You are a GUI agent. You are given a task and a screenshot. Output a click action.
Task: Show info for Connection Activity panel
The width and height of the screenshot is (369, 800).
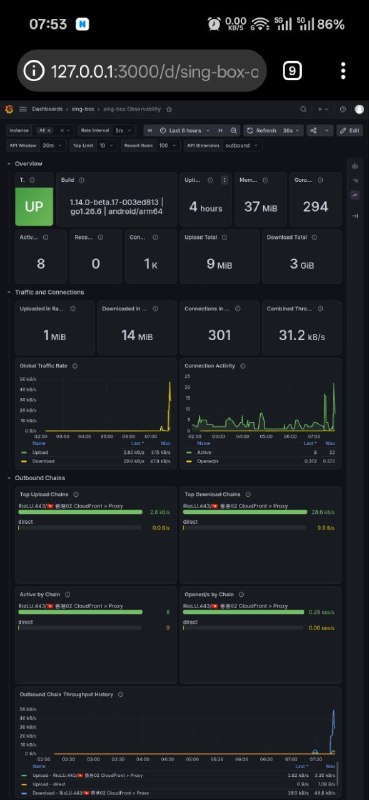[x=242, y=366]
